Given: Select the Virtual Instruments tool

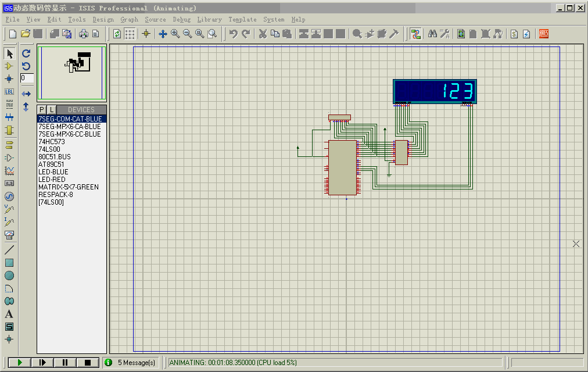Looking at the screenshot, I should (x=9, y=235).
